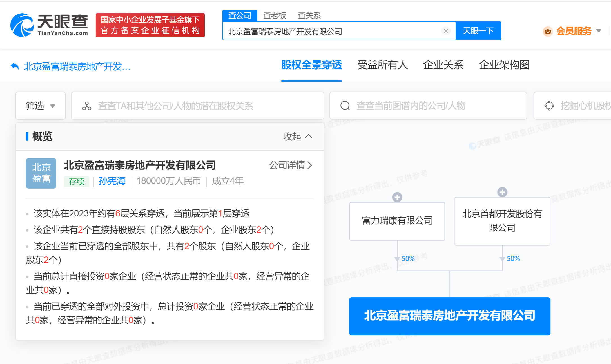The height and width of the screenshot is (364, 611).
Task: Select the 查关系 search tab
Action: pyautogui.click(x=309, y=15)
